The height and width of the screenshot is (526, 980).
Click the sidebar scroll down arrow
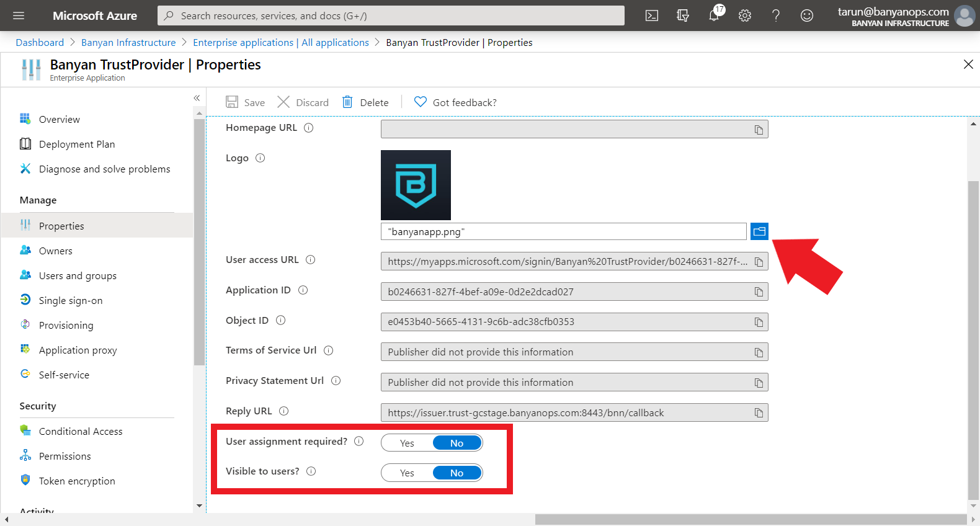pyautogui.click(x=199, y=506)
